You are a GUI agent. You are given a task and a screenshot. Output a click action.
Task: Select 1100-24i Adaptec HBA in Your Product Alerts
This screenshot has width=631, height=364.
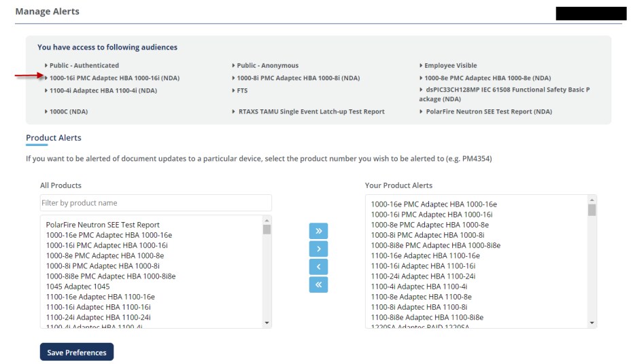(423, 276)
